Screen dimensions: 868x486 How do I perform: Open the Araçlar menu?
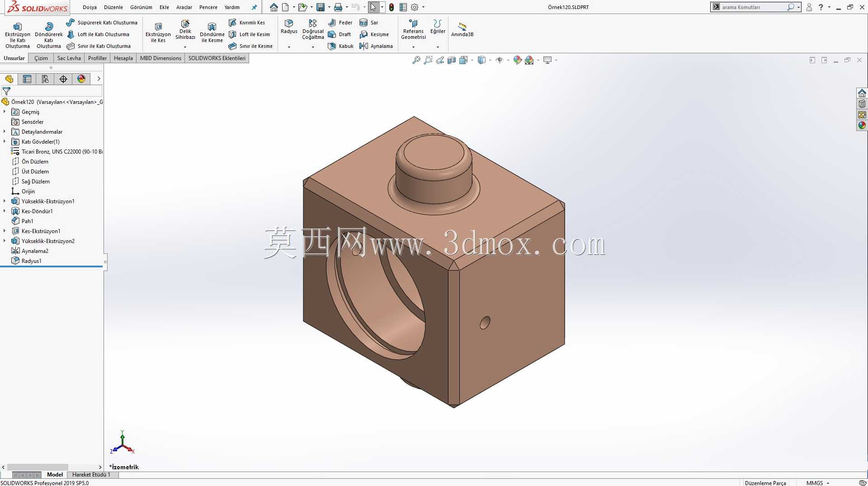point(184,7)
